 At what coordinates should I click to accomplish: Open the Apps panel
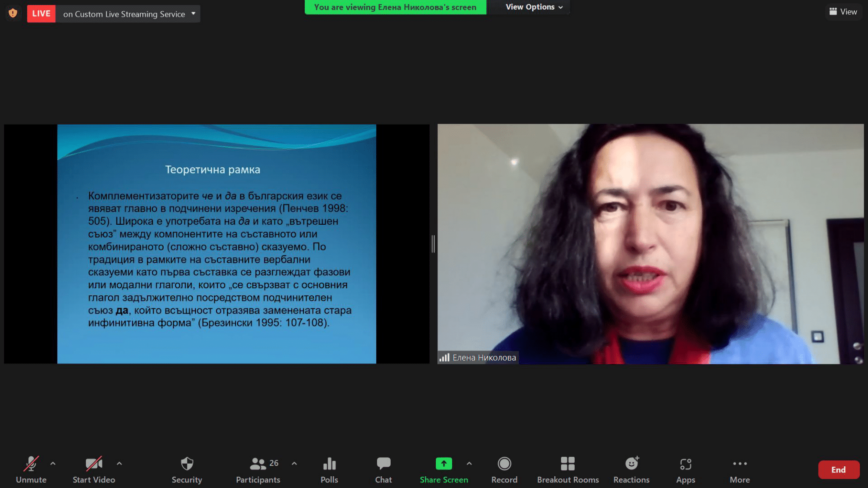685,469
